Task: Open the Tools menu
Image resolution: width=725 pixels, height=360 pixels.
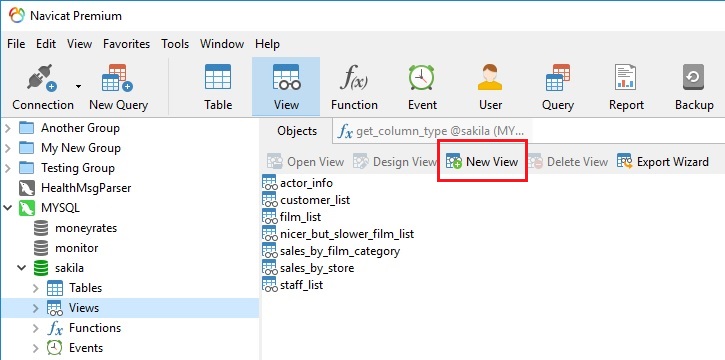Action: pos(175,44)
